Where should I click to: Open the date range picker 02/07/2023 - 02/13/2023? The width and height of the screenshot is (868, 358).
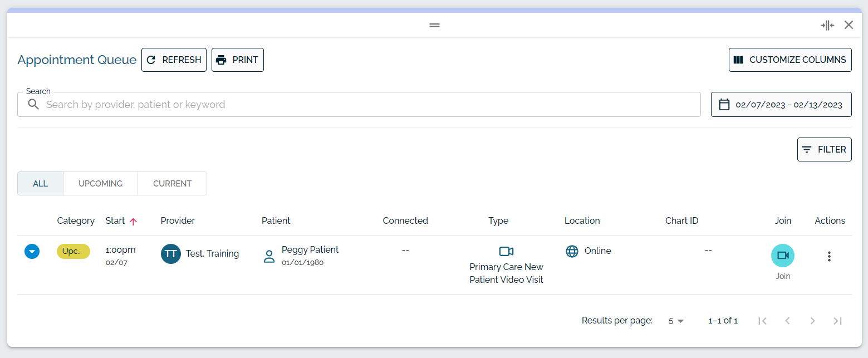[x=781, y=105]
